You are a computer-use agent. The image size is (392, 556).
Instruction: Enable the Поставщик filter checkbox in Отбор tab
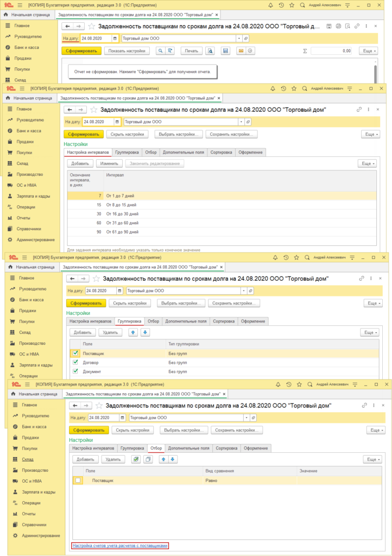pos(79,481)
